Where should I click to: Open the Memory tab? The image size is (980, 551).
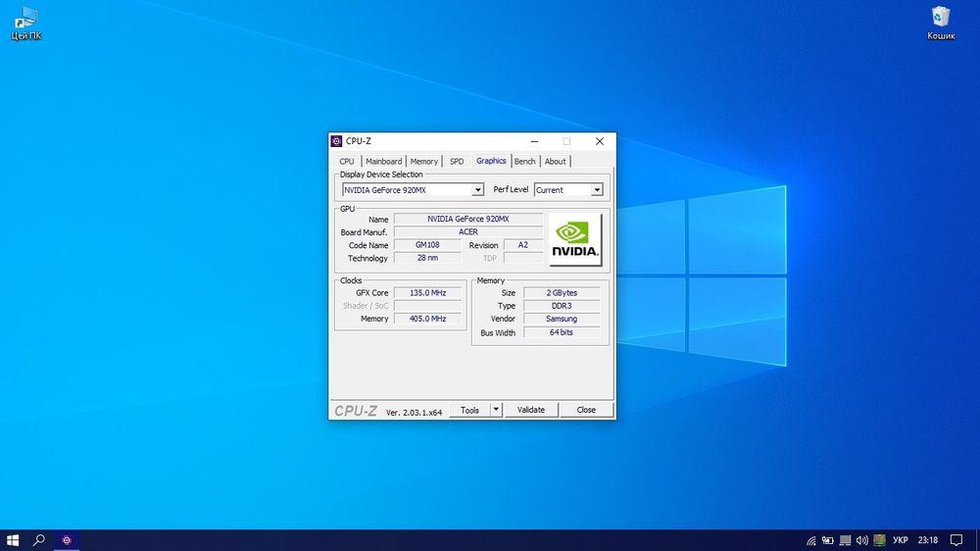point(423,162)
